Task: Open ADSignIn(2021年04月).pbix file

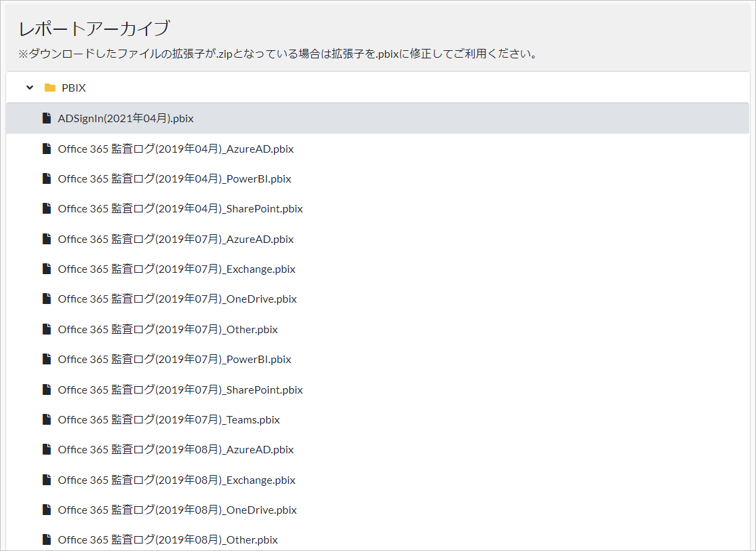Action: [x=126, y=118]
